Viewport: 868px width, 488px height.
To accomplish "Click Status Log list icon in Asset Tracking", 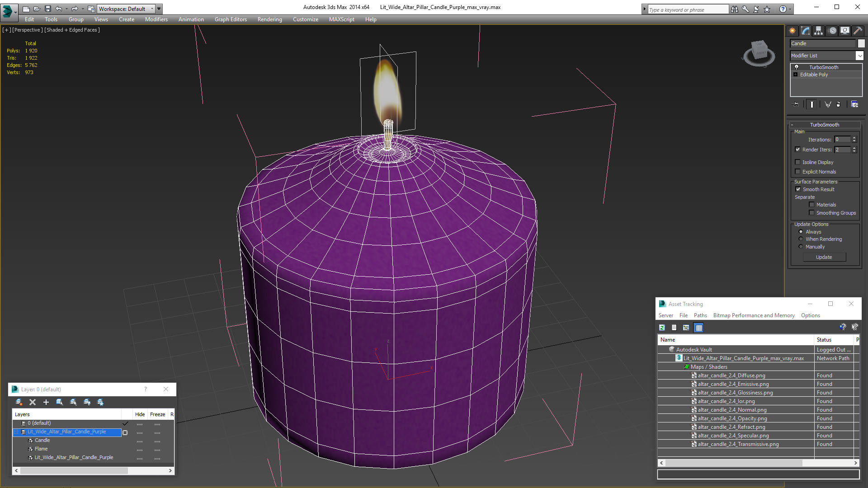I will tap(674, 328).
